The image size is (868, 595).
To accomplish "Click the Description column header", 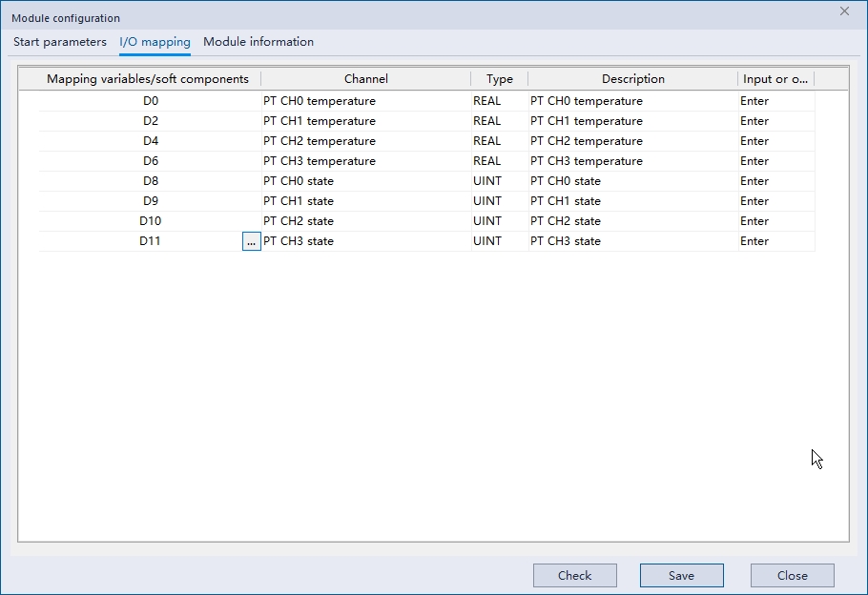I will (x=632, y=79).
